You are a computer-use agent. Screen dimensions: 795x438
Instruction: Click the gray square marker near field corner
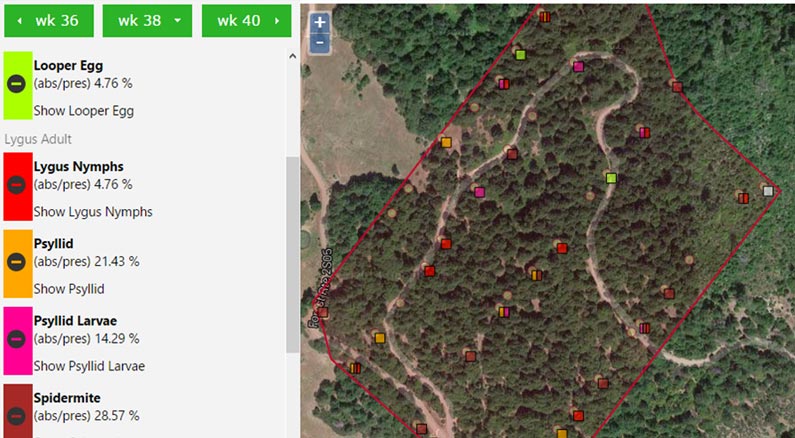[768, 191]
